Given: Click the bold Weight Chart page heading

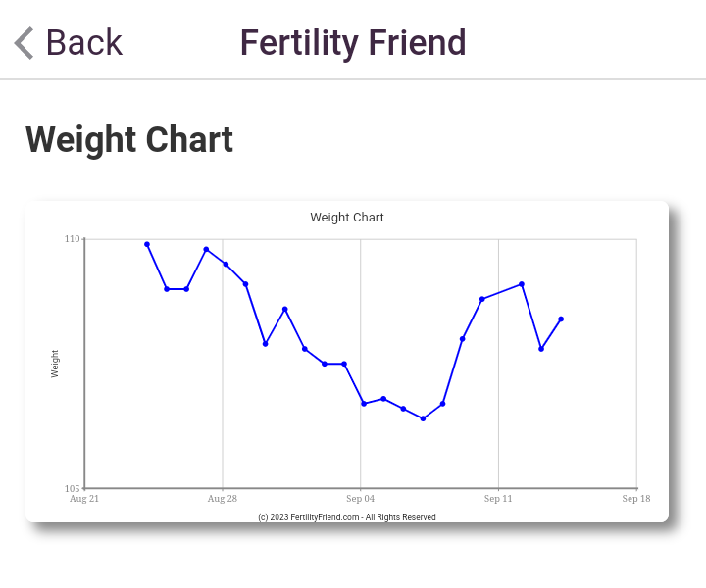Looking at the screenshot, I should (x=129, y=140).
